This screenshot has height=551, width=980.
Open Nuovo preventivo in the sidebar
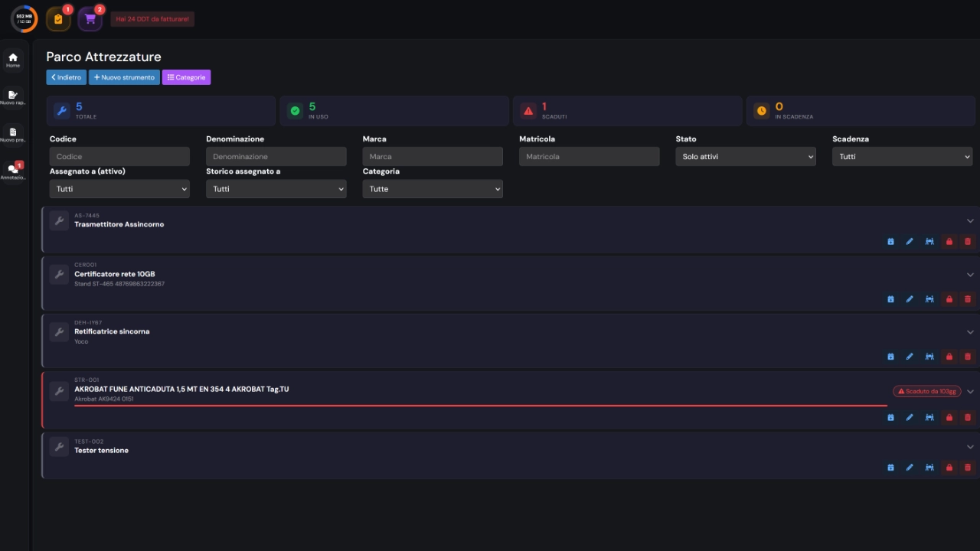13,135
